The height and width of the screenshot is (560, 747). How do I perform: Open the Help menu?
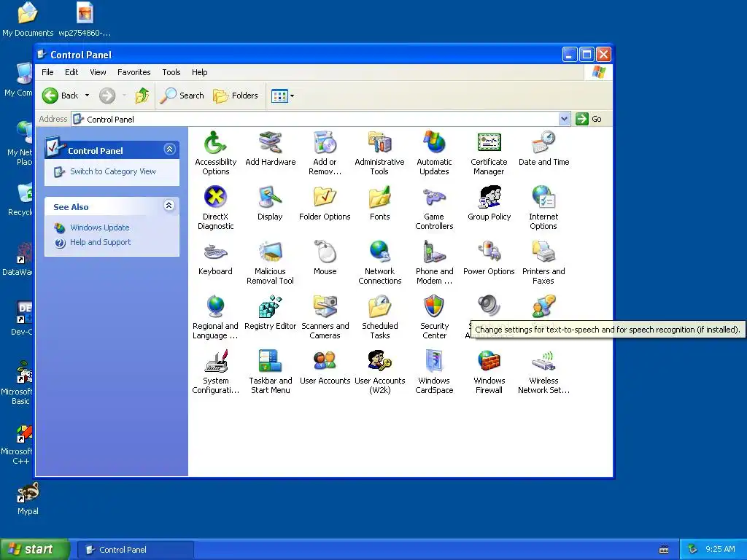point(200,72)
